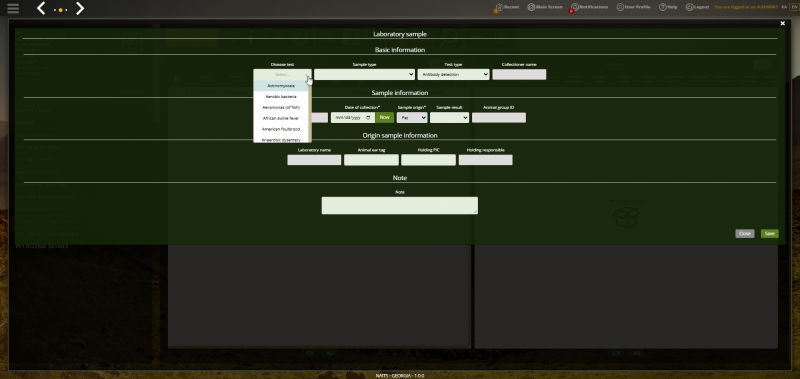Click inside the Note text area
The width and height of the screenshot is (800, 379).
coord(399,206)
